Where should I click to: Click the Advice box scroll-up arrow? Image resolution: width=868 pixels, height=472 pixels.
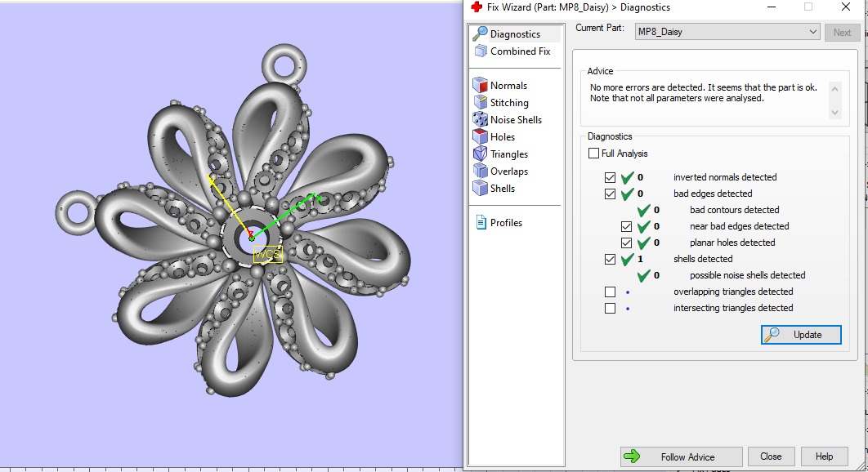pyautogui.click(x=834, y=88)
